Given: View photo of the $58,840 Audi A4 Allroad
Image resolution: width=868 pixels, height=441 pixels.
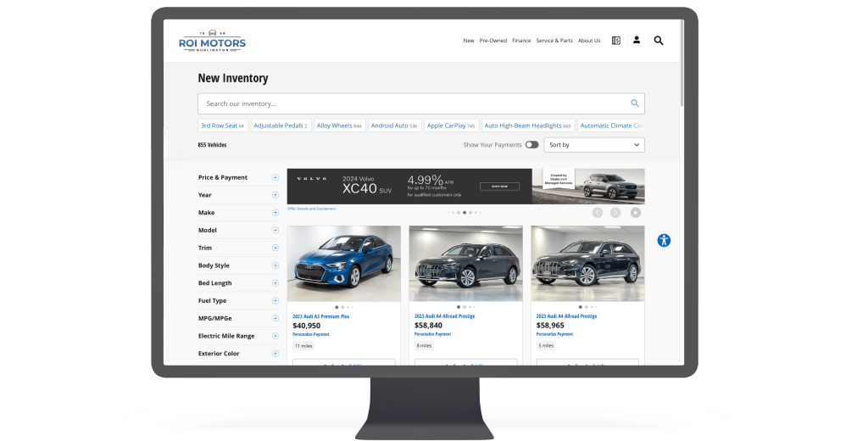Looking at the screenshot, I should coord(465,264).
